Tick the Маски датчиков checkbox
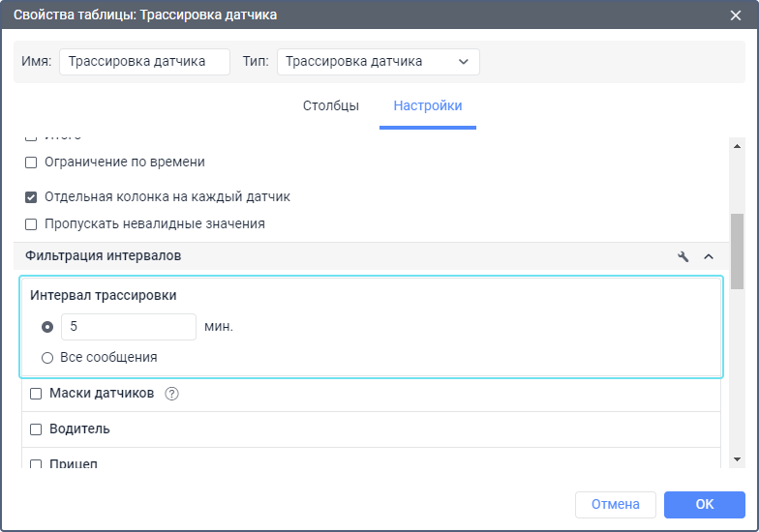The height and width of the screenshot is (532, 759). point(36,394)
